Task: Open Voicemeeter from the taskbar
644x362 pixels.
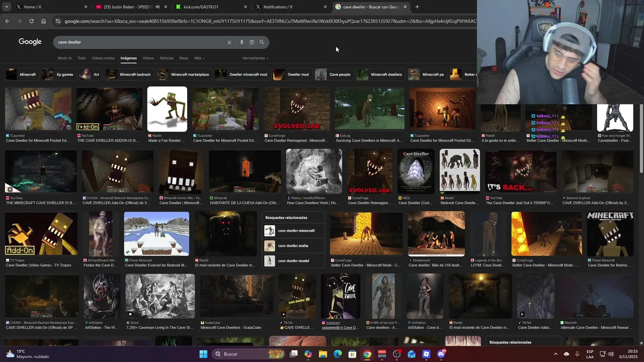Action: coord(382,354)
